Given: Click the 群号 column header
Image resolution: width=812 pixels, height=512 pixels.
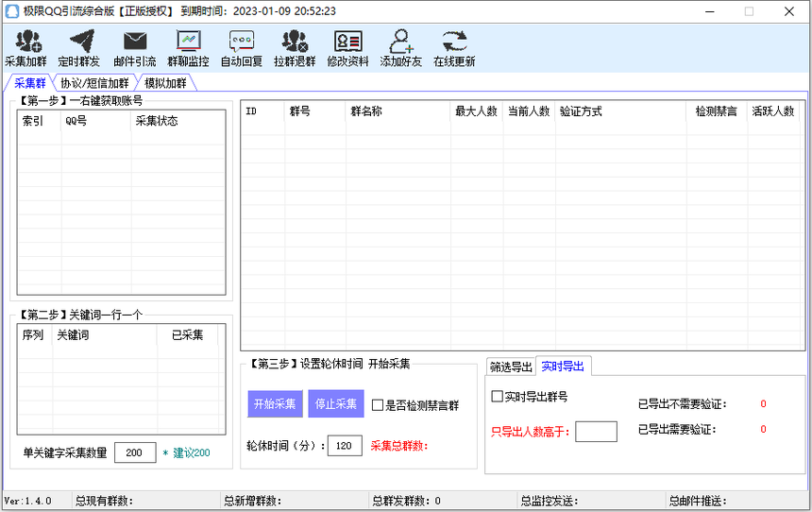Looking at the screenshot, I should click(314, 111).
